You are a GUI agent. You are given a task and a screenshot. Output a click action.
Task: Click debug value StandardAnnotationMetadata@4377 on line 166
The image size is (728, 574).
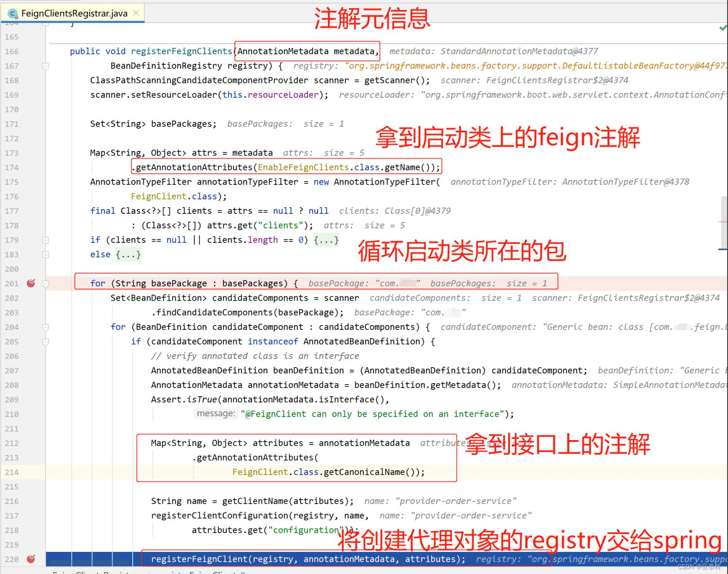coord(519,51)
